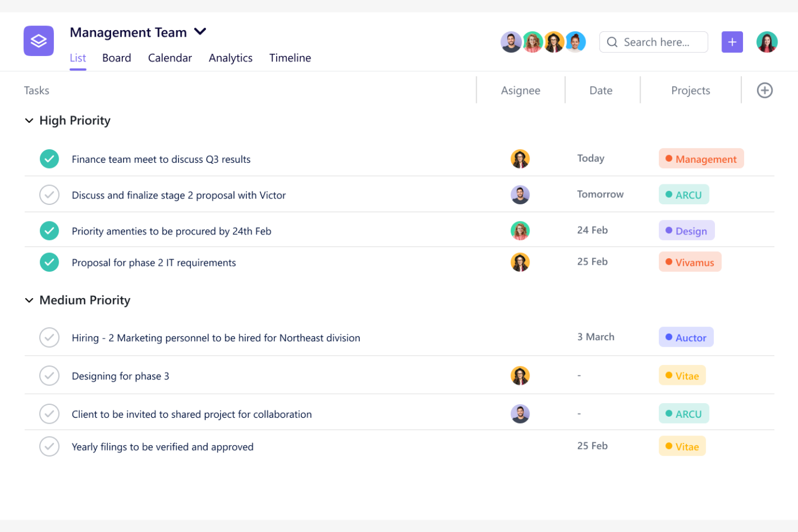Open the ARCU project tag on Victor's task
The height and width of the screenshot is (532, 798).
pos(683,194)
